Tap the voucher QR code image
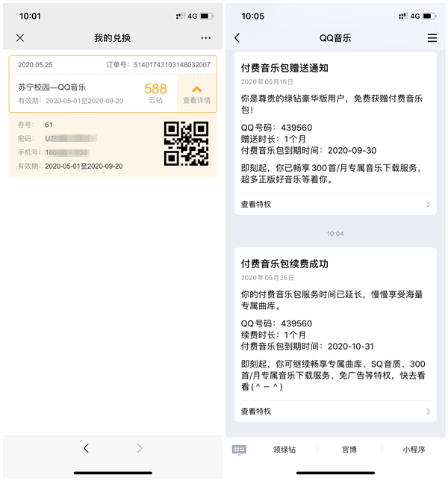 click(186, 143)
